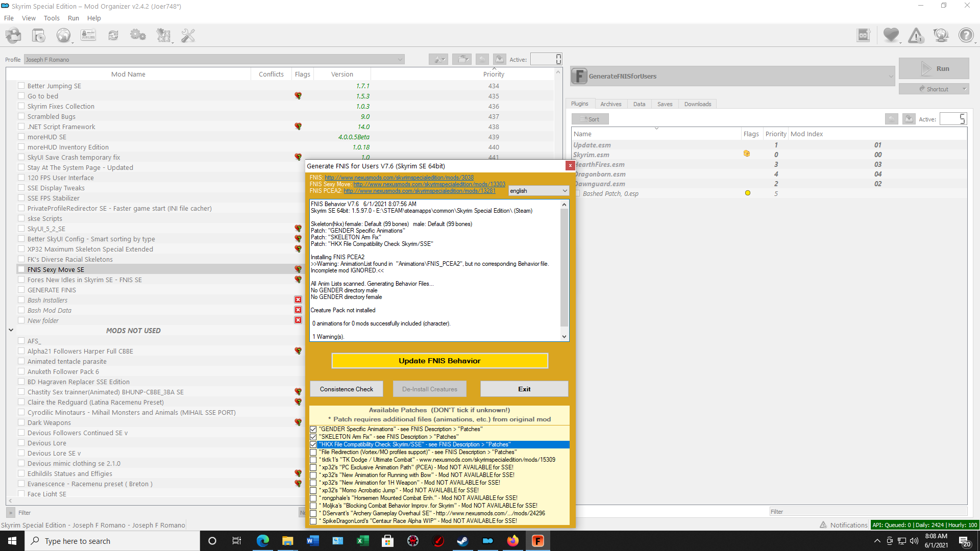980x551 pixels.
Task: Click the restore backup icon in mod list
Action: pos(482,59)
